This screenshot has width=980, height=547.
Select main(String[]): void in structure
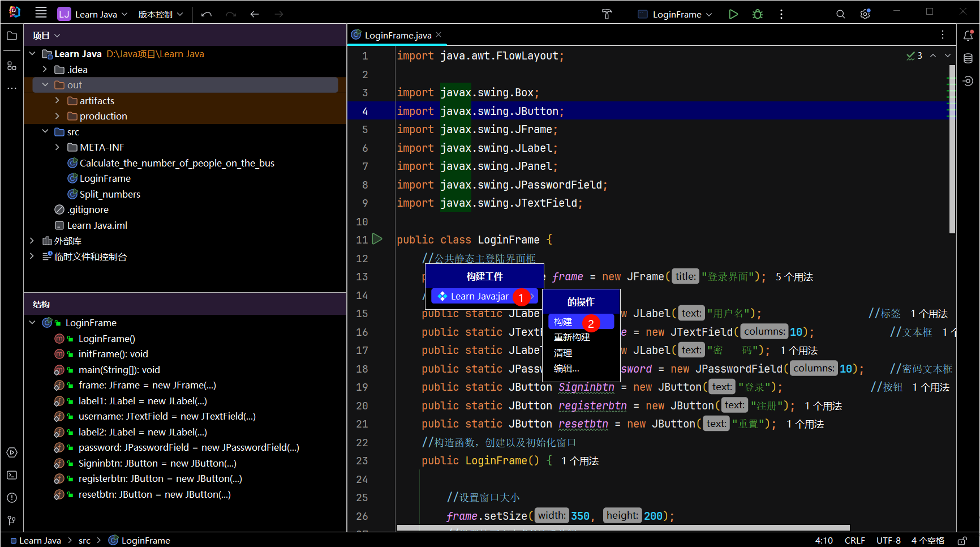(x=119, y=370)
